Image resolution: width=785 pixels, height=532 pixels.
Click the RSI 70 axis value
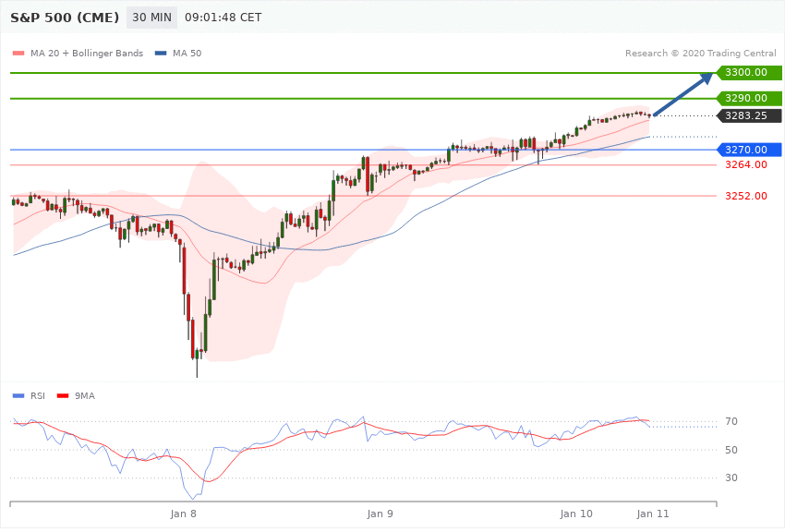coord(731,421)
